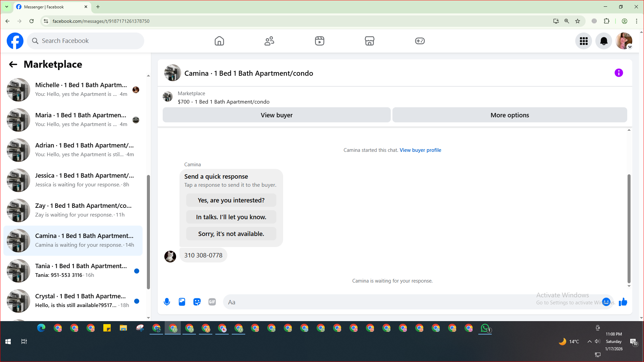Open the GIF picker
Viewport: 644px width, 362px height.
point(212,302)
